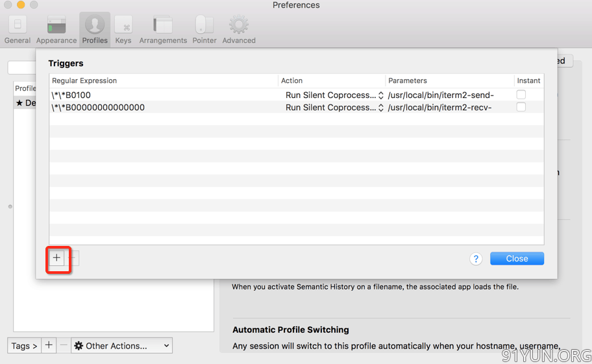Click the Action column header
The width and height of the screenshot is (592, 364).
point(332,80)
